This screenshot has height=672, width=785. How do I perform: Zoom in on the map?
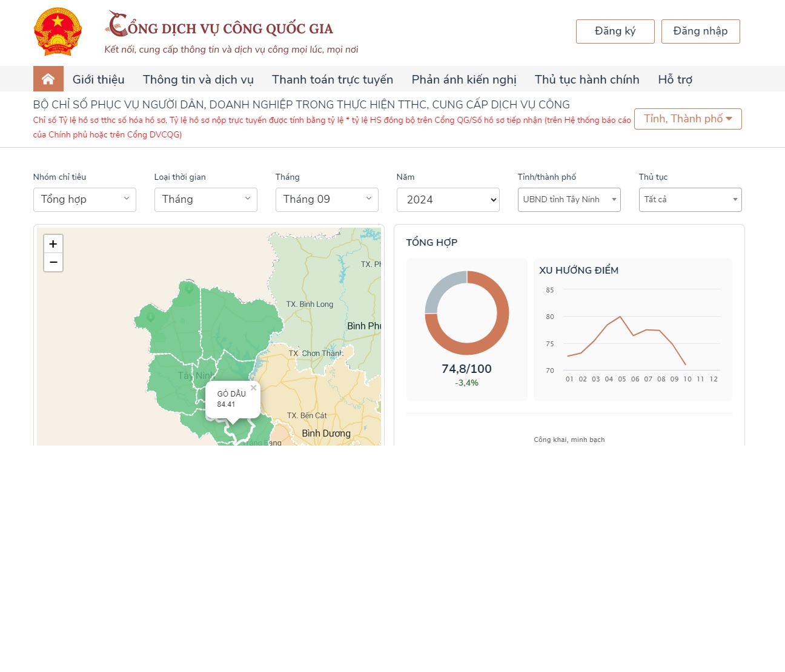tap(53, 244)
